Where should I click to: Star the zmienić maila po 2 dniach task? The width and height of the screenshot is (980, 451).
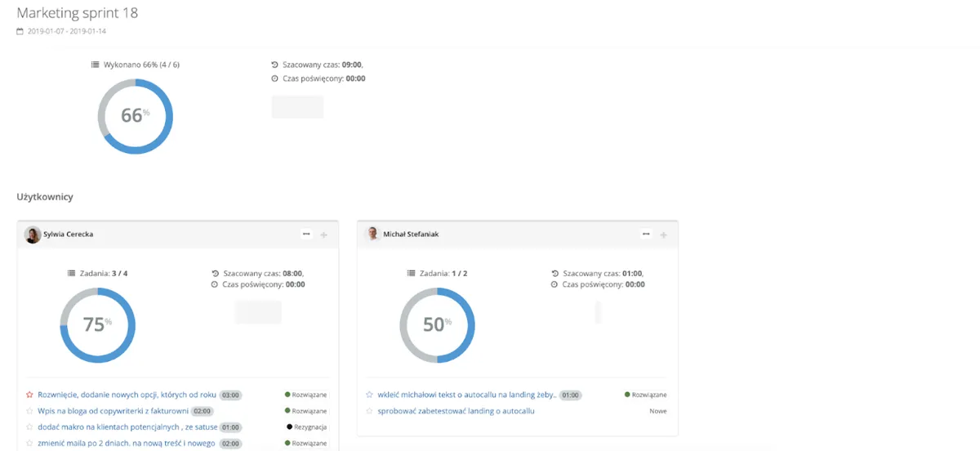click(x=29, y=444)
